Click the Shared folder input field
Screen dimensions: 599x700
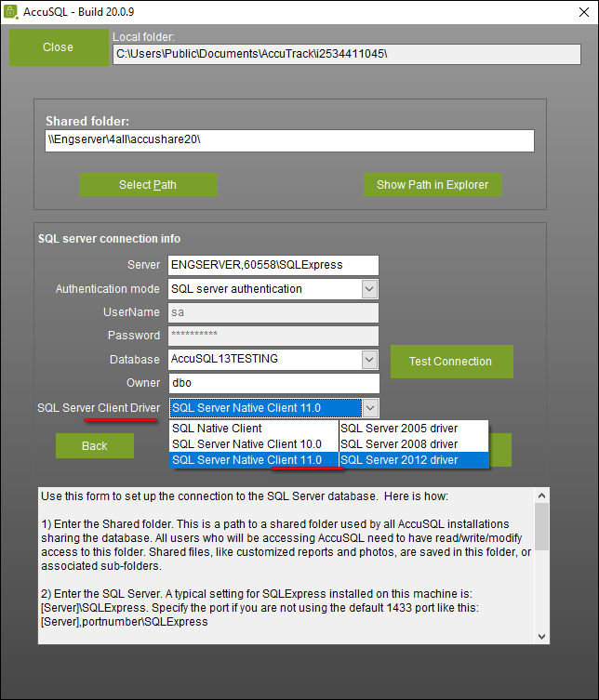tap(289, 140)
